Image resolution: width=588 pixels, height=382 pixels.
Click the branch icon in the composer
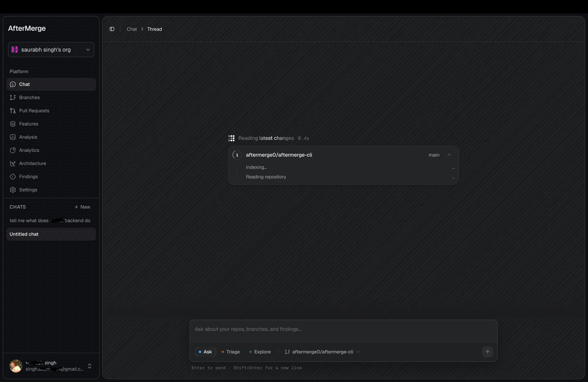[287, 352]
